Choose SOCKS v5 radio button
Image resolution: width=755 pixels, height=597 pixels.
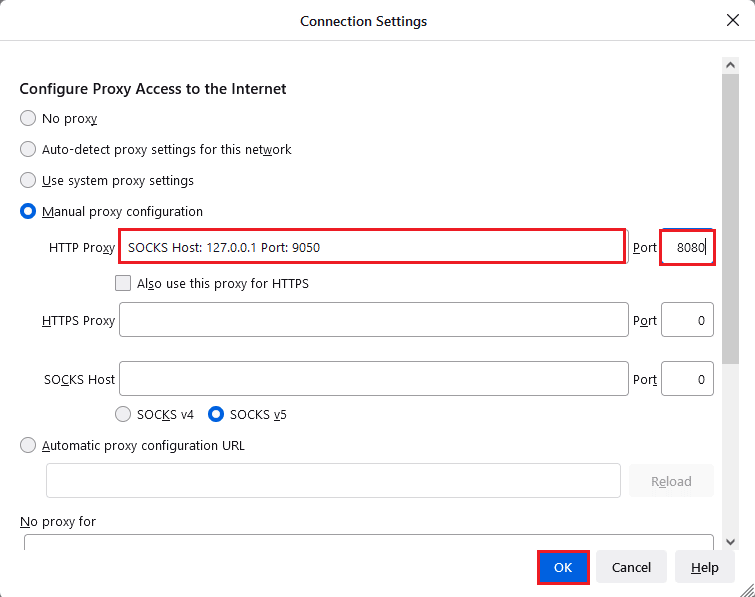click(216, 414)
